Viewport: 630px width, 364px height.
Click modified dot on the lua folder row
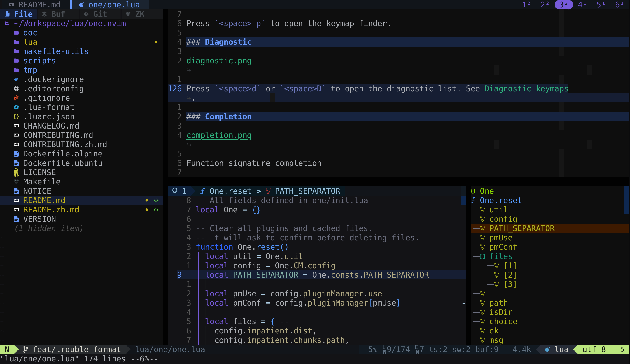point(156,42)
